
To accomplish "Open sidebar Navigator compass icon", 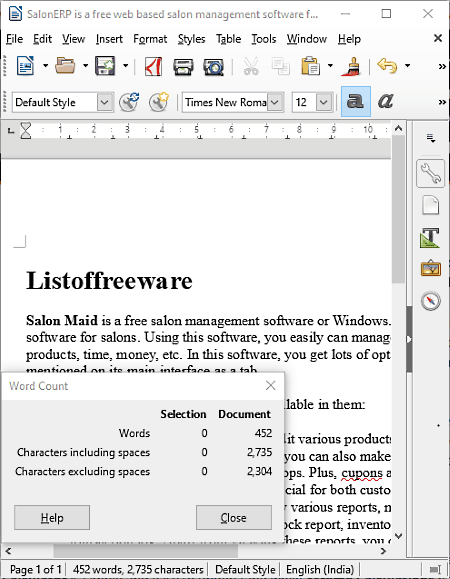I will pyautogui.click(x=430, y=301).
